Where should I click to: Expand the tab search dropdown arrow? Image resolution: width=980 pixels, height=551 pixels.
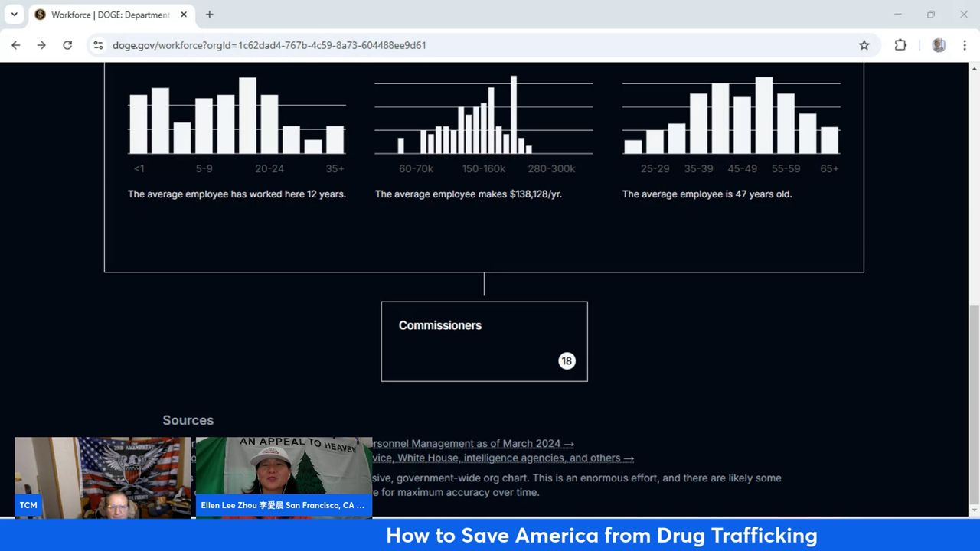[14, 15]
